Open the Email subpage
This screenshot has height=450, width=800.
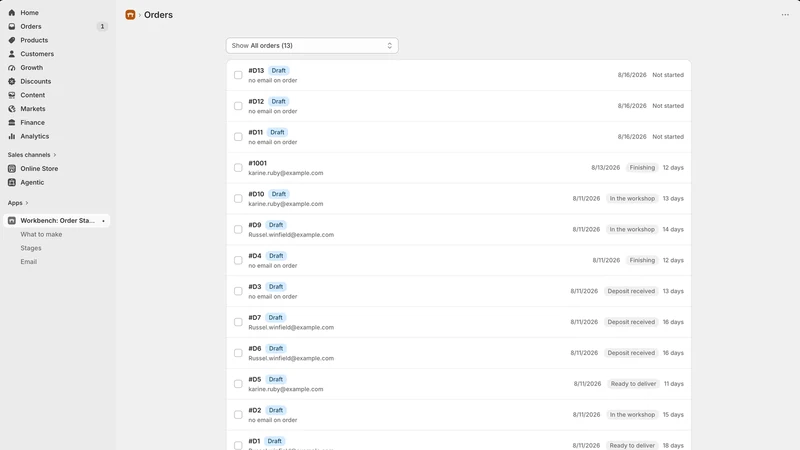point(29,262)
